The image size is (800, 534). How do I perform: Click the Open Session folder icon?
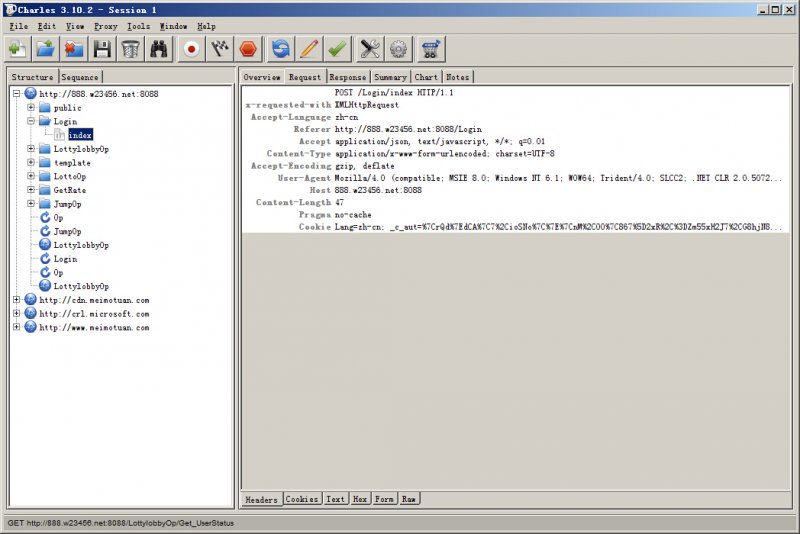tap(45, 49)
